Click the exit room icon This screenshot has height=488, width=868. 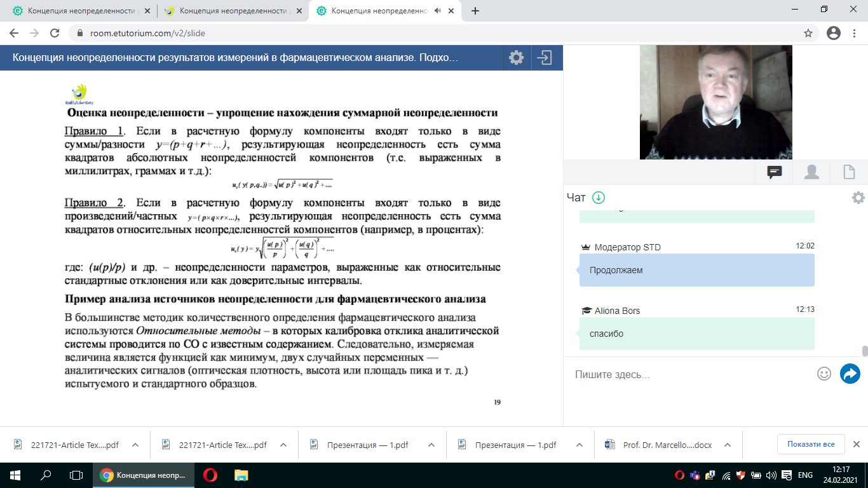545,58
